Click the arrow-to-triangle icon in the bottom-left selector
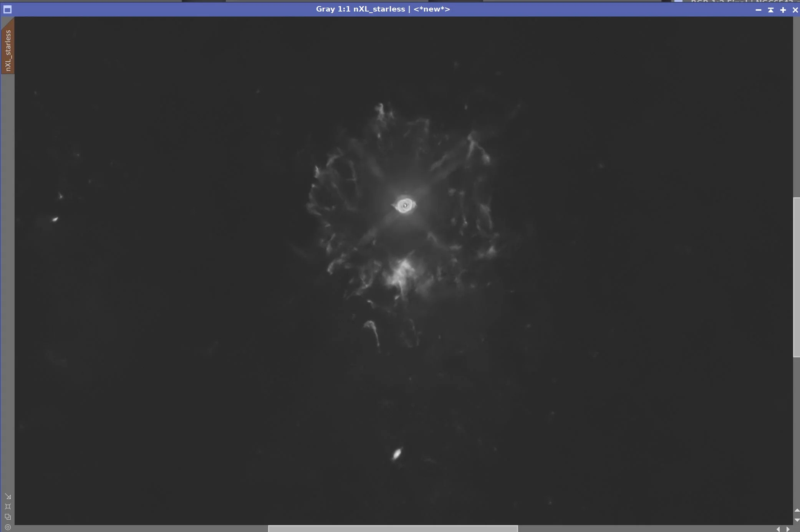 click(8, 497)
